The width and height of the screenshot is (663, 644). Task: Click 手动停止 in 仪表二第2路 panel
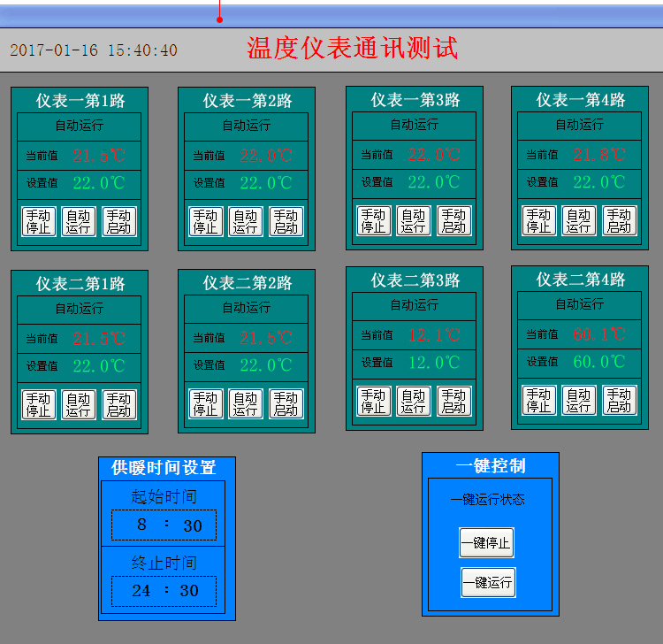(206, 404)
